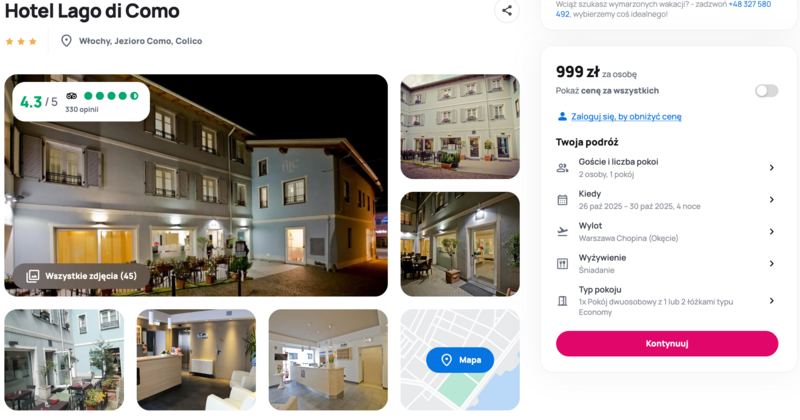Click the meal icon beside Wyżywienie
Image resolution: width=800 pixels, height=420 pixels.
[x=562, y=264]
